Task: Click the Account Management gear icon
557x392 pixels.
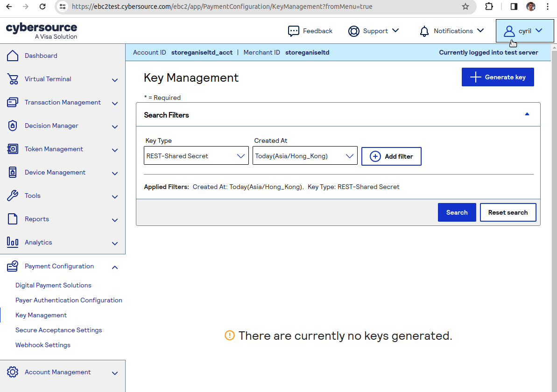Action: pyautogui.click(x=13, y=372)
